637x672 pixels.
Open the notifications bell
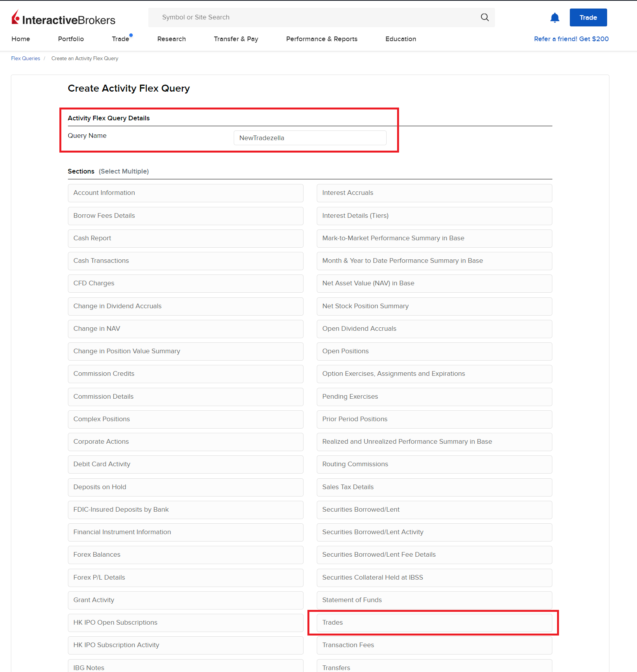(555, 18)
